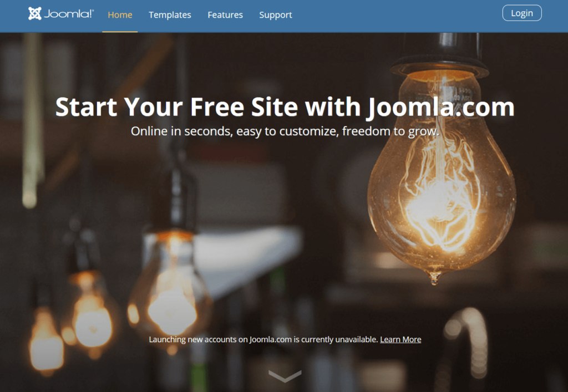
Task: Open the Features menu item
Action: (x=225, y=15)
